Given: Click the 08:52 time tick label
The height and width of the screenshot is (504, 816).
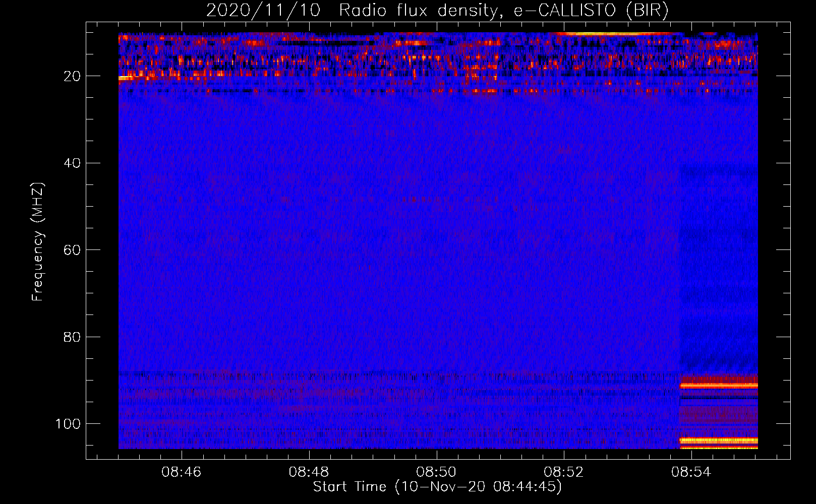Looking at the screenshot, I should click(x=564, y=472).
